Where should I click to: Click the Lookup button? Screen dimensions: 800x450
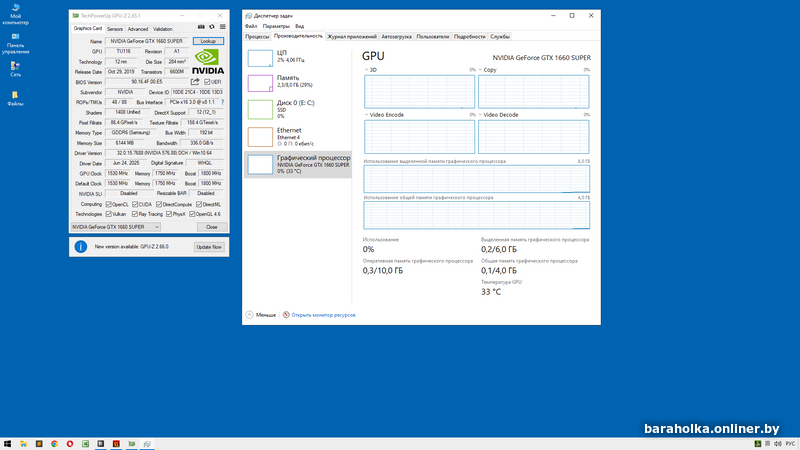point(208,41)
